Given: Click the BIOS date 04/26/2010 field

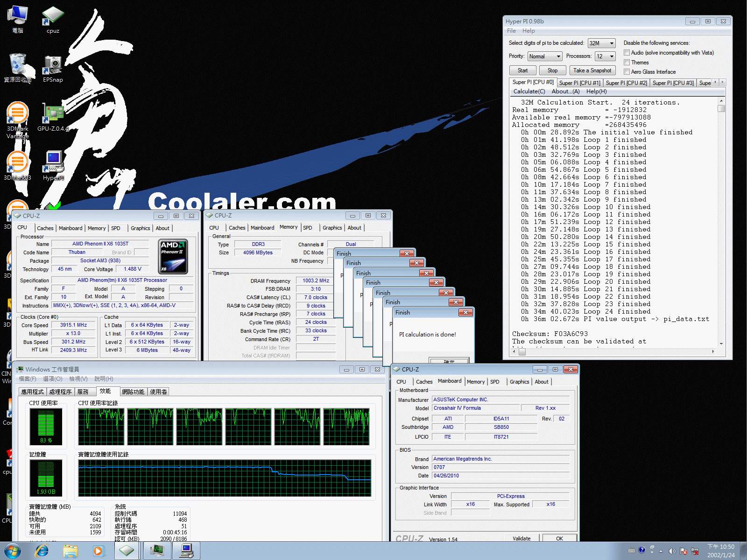Looking at the screenshot, I should 500,476.
